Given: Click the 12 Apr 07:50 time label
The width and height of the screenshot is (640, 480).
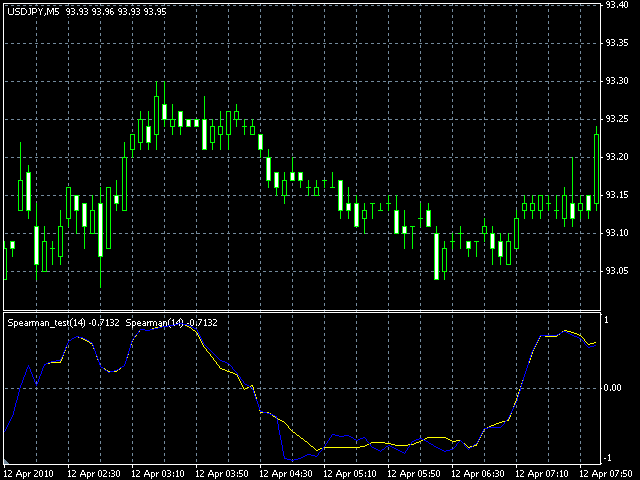Looking at the screenshot, I should (x=606, y=474).
